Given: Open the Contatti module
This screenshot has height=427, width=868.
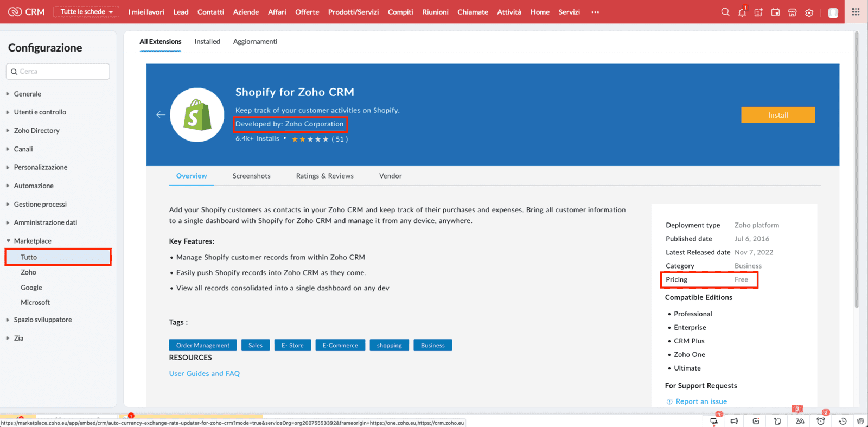Looking at the screenshot, I should (210, 12).
